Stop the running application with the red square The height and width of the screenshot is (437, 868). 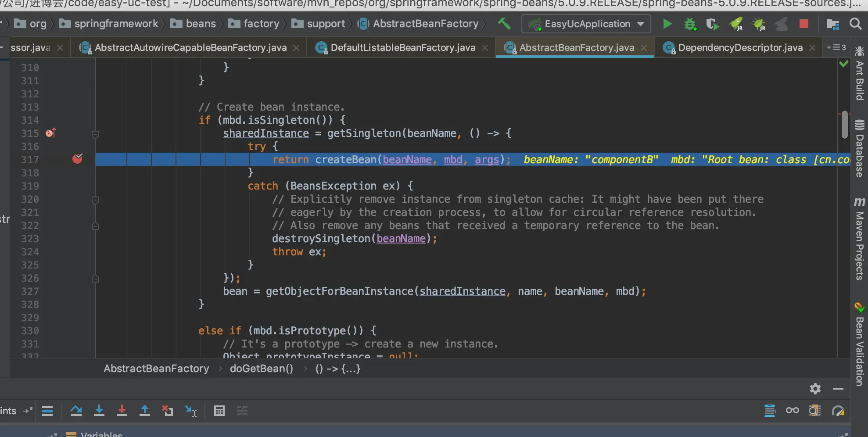coord(804,24)
